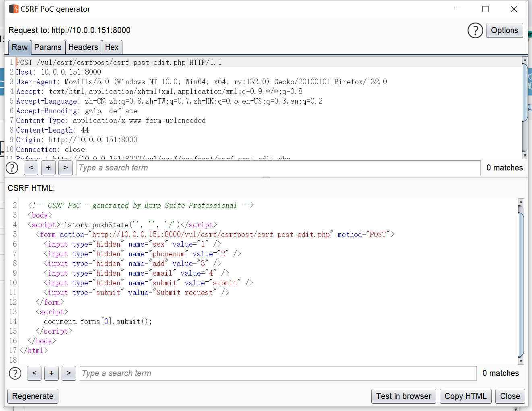Click the help icon beside the request search bar
The height and width of the screenshot is (411, 532).
12,168
